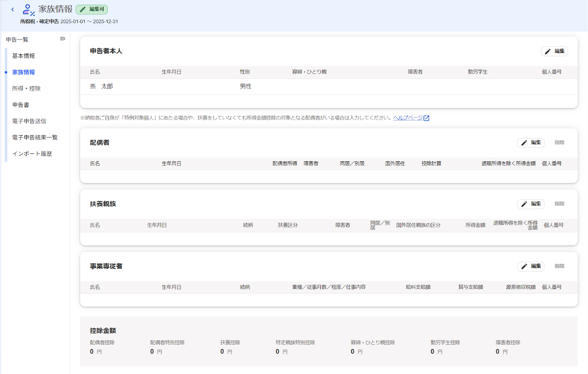This screenshot has height=374, width=588.
Task: Collapse the sidebar via the menu-fold icon
Action: click(62, 39)
